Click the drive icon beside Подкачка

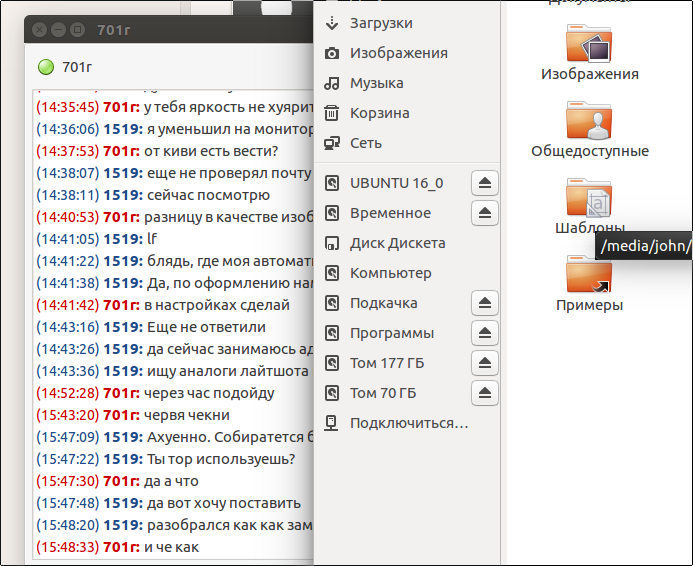click(332, 303)
